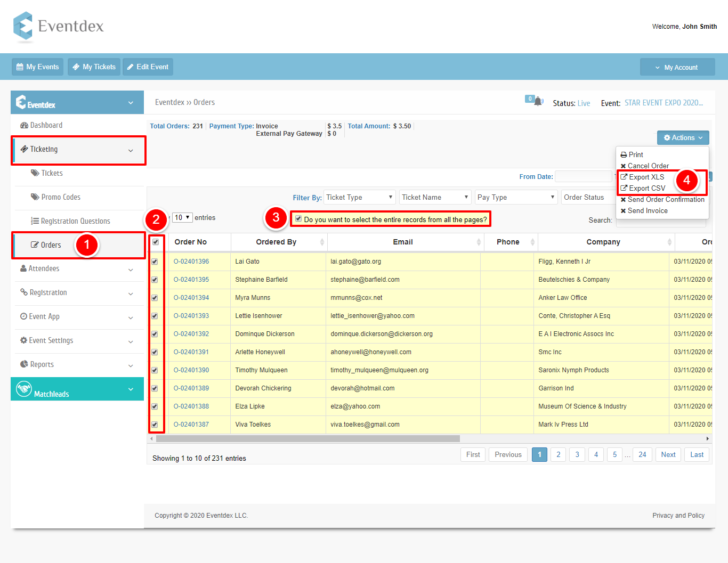This screenshot has height=563, width=728.
Task: Click the Promo Codes tag icon
Action: tap(35, 197)
